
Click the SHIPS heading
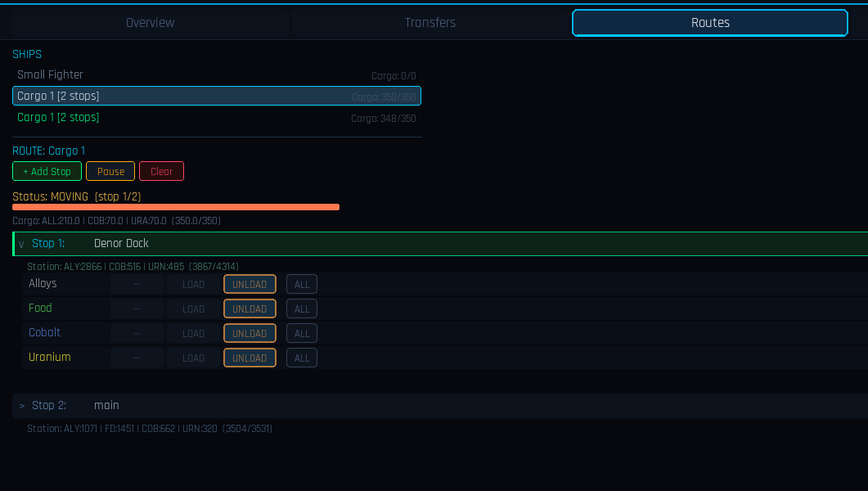coord(27,54)
